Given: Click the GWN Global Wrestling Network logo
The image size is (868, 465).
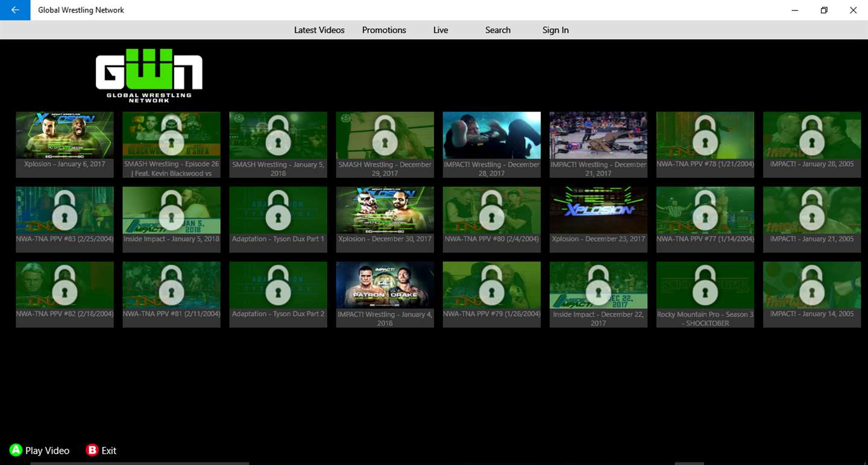Looking at the screenshot, I should click(x=149, y=76).
